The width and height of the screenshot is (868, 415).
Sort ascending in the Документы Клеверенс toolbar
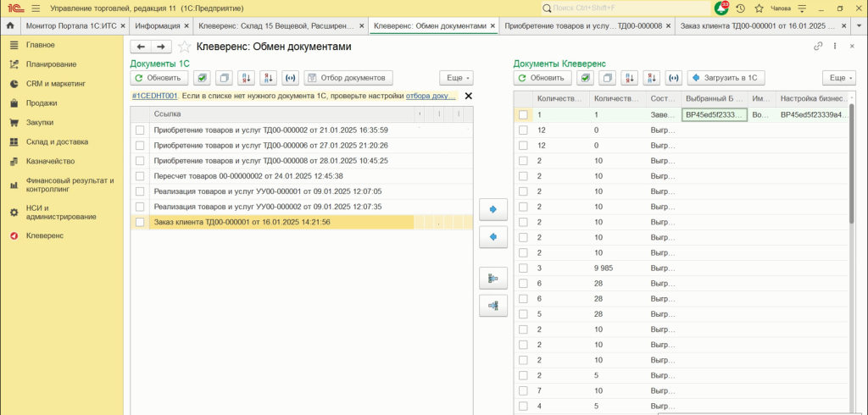click(x=629, y=78)
